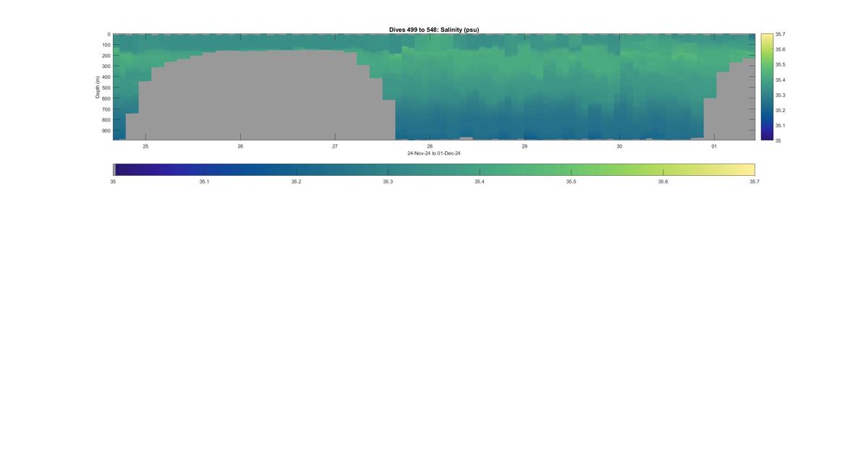The width and height of the screenshot is (868, 450).
Task: Click horizontal colorbar tick label '35.7'
Action: pos(754,182)
